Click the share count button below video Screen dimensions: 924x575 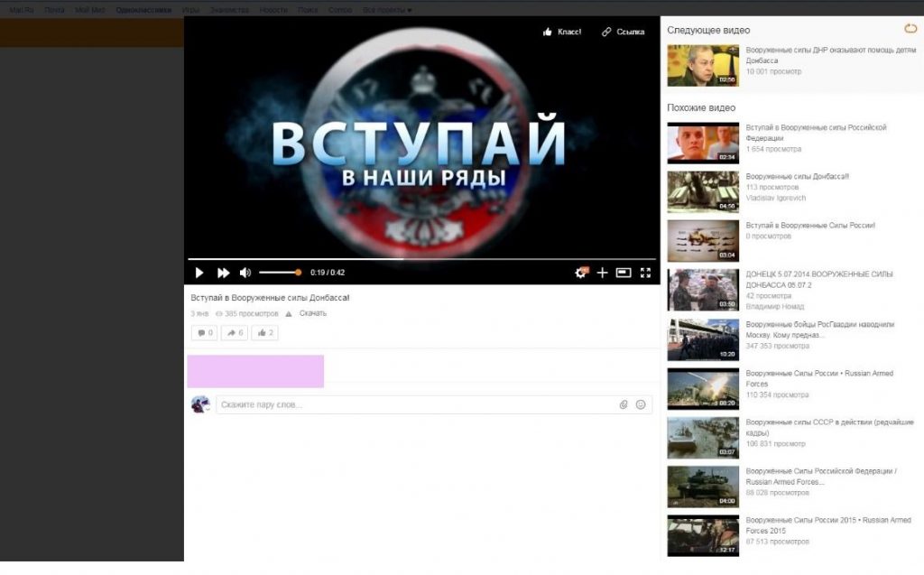click(x=235, y=332)
